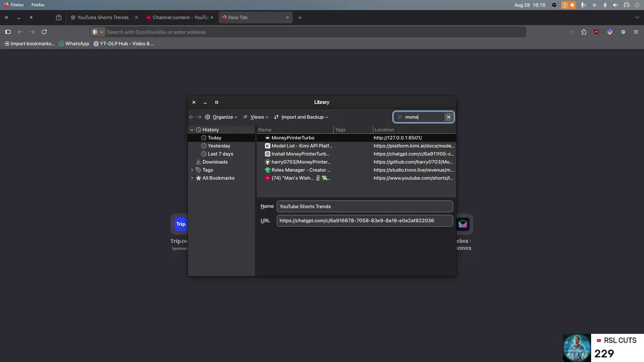
Task: Open the volume indicator in top panel
Action: 615,5
